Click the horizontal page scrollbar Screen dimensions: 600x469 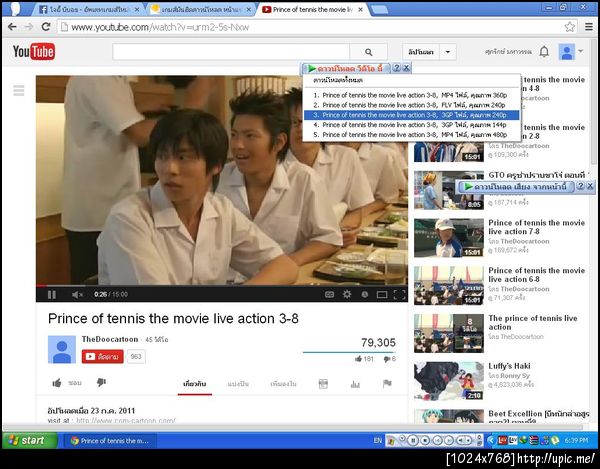(x=293, y=427)
